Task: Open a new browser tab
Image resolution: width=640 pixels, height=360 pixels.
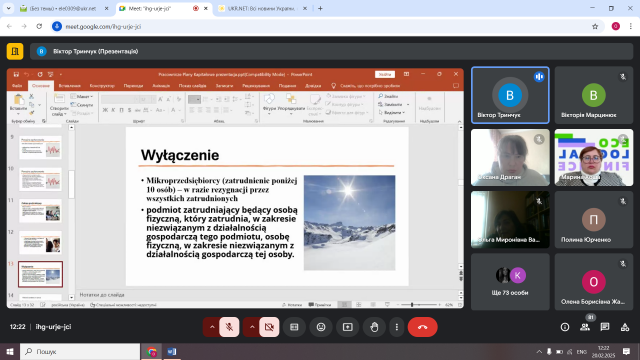Action: pos(320,8)
